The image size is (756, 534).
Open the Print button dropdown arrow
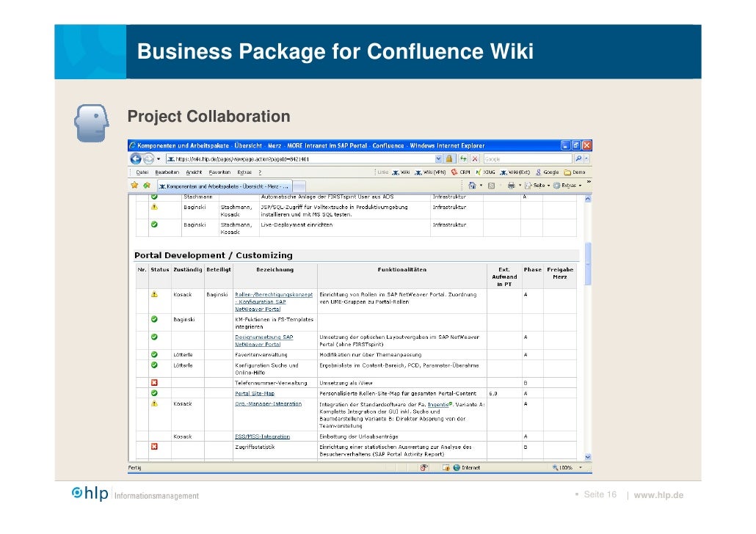(x=520, y=186)
